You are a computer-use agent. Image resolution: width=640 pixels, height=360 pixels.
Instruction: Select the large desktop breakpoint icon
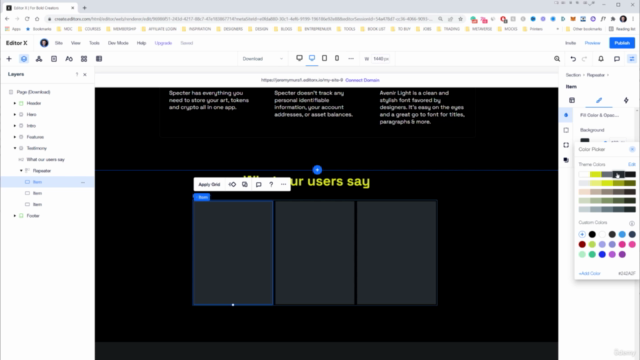pyautogui.click(x=299, y=58)
